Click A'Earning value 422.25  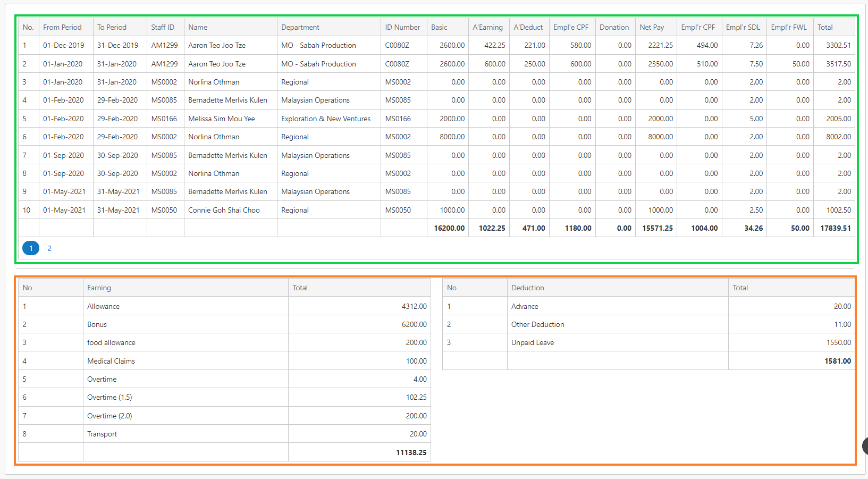tap(495, 45)
